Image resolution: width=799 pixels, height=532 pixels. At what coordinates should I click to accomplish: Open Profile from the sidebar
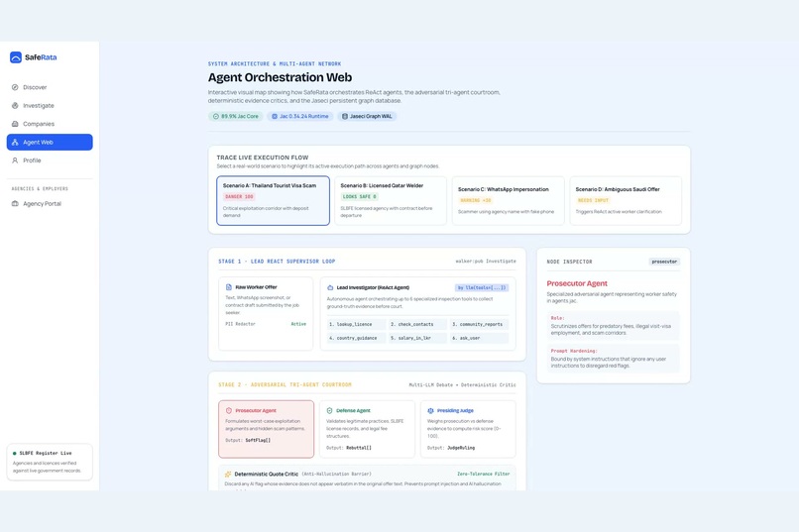click(50, 160)
